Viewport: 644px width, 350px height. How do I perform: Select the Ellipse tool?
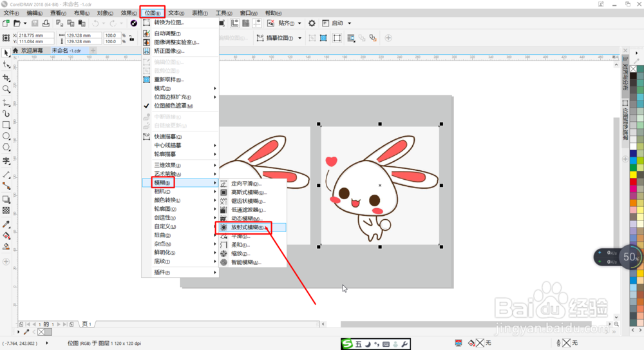(x=6, y=136)
